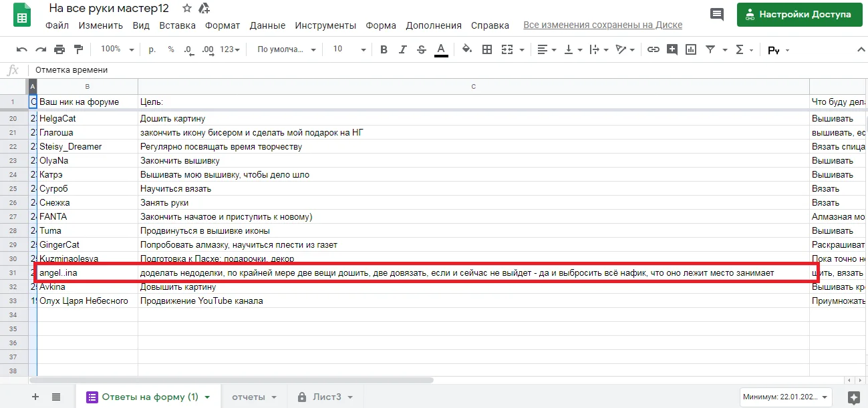The image size is (868, 408).
Task: Open text color picker with underlined A
Action: (x=441, y=49)
